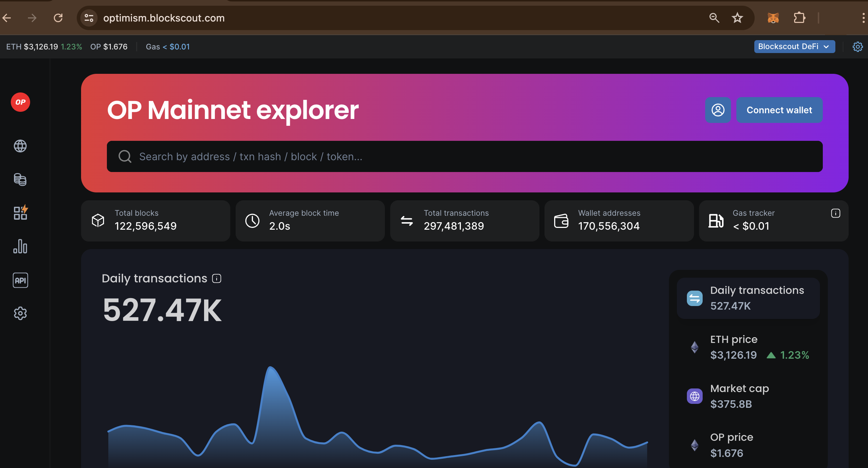Viewport: 868px width, 468px height.
Task: Select Market cap chart option
Action: pyautogui.click(x=748, y=396)
